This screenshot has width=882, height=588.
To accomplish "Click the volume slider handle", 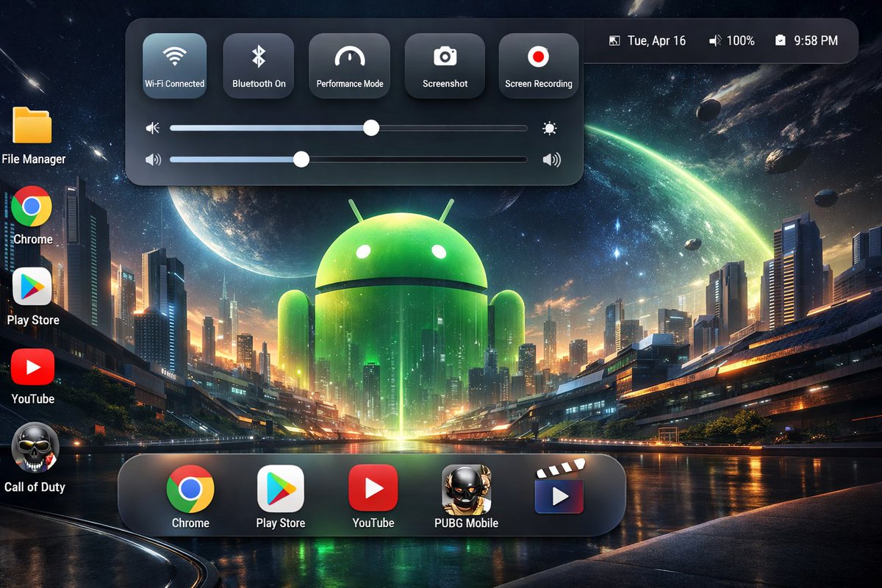I will pyautogui.click(x=301, y=159).
